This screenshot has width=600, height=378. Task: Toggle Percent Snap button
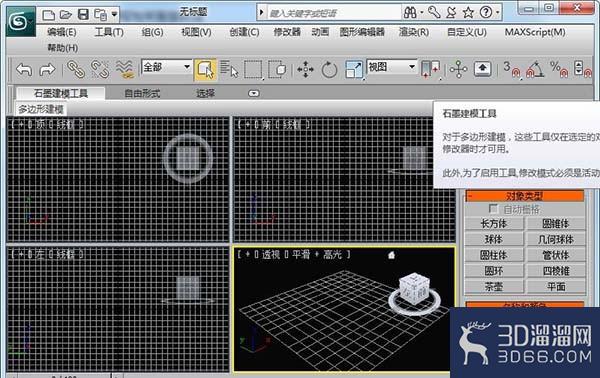[559, 70]
